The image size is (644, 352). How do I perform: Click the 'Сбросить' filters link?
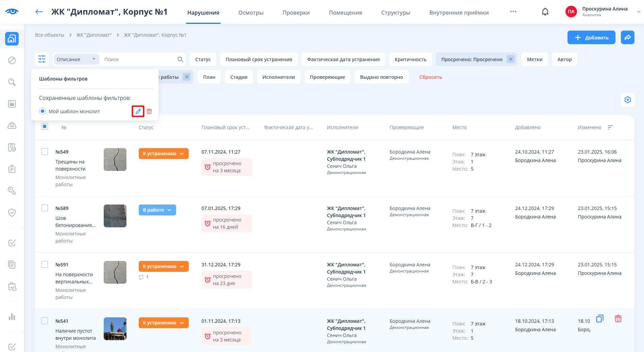pyautogui.click(x=430, y=77)
